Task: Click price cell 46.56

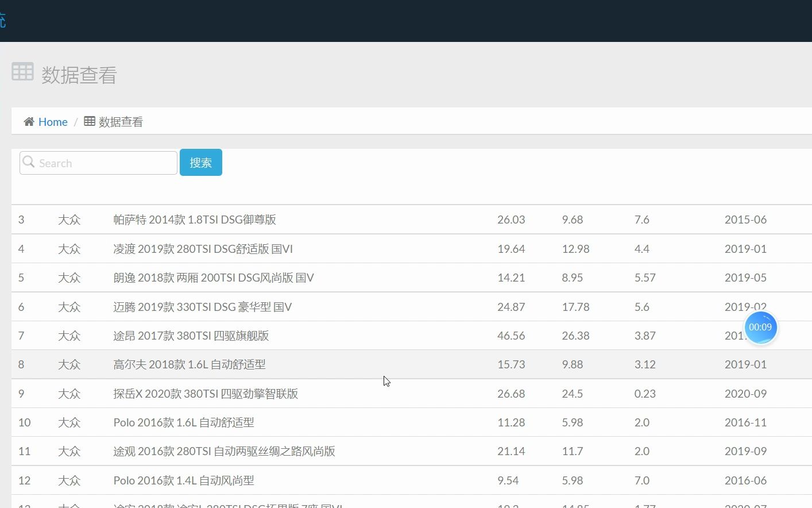Action: click(x=511, y=336)
